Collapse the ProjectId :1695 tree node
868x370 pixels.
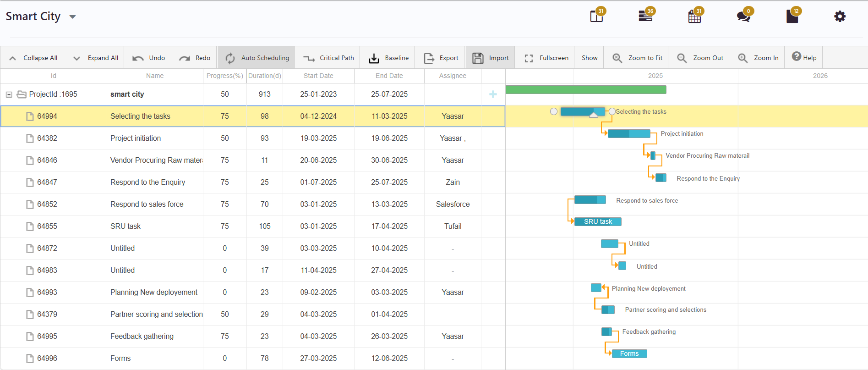[9, 94]
